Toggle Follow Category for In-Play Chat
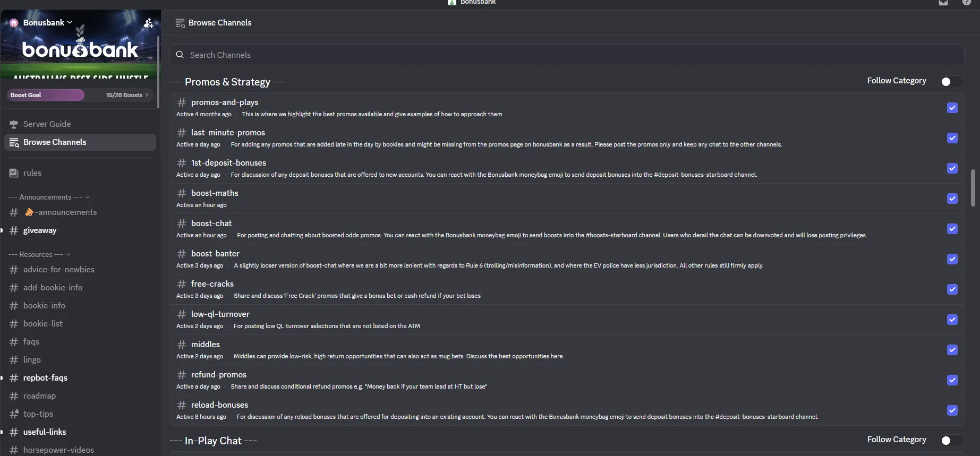 pos(950,440)
